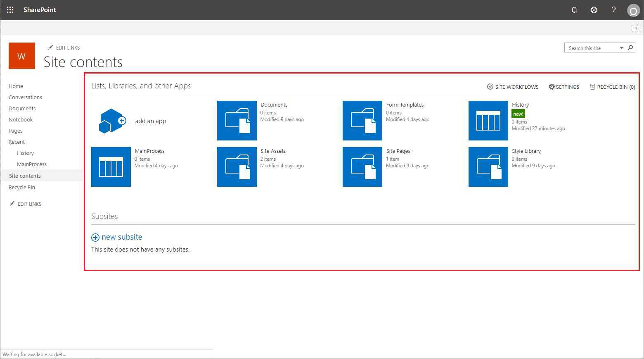Open the user profile avatar
This screenshot has width=644, height=359.
[633, 10]
